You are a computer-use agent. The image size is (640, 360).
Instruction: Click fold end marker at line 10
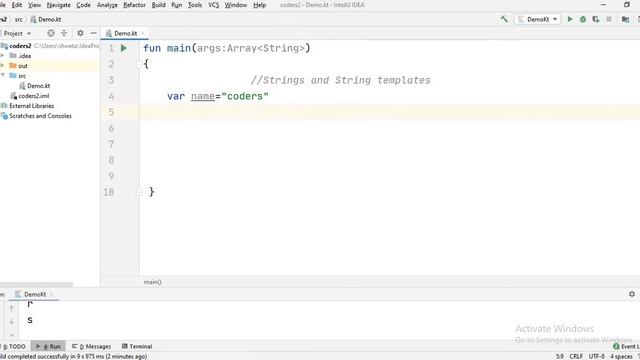point(139,192)
